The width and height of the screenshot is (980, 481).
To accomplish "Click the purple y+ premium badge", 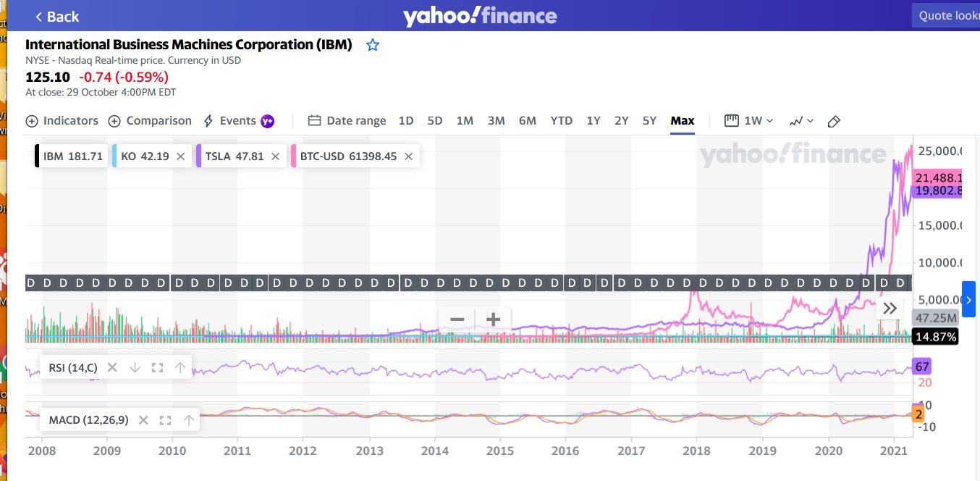I will 268,121.
